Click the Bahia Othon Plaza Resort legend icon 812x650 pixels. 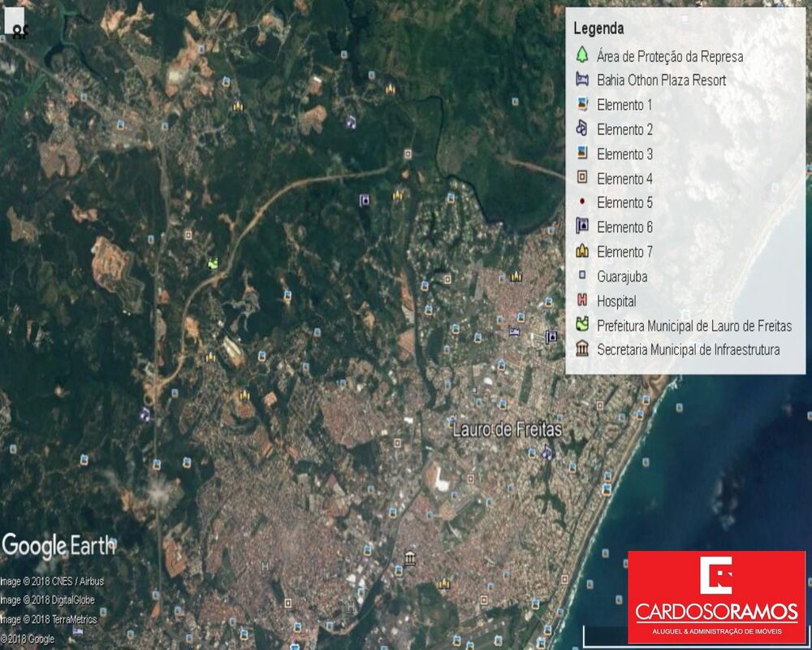pos(582,80)
